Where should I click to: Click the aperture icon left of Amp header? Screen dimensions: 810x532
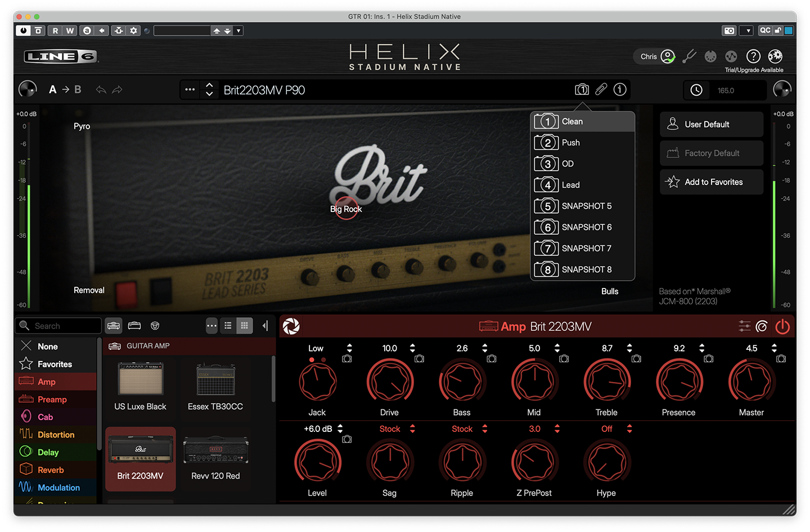coord(291,326)
